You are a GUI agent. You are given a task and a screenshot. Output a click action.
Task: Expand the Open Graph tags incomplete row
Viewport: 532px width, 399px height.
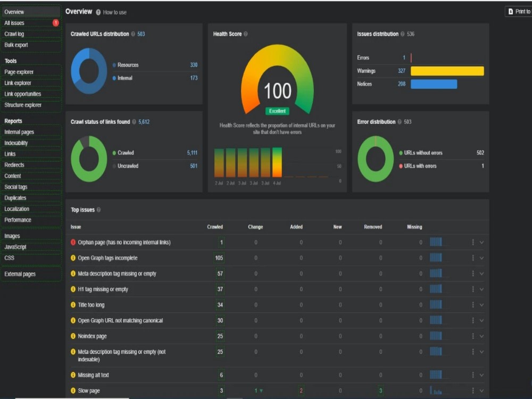click(x=481, y=258)
